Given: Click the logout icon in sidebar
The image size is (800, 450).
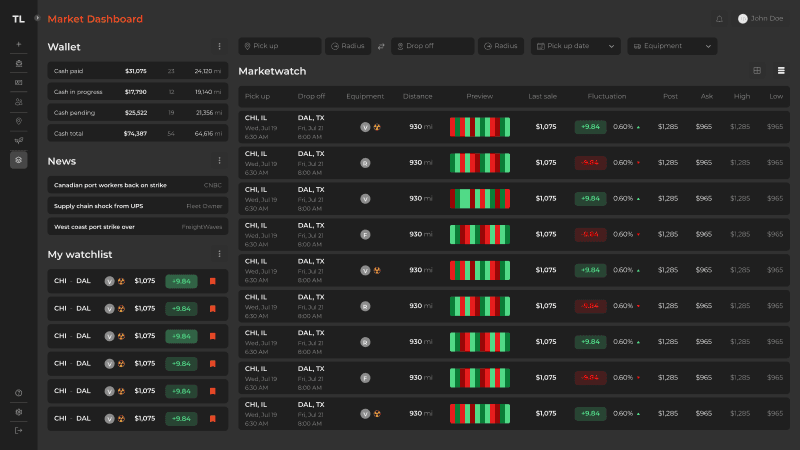Looking at the screenshot, I should [x=18, y=430].
